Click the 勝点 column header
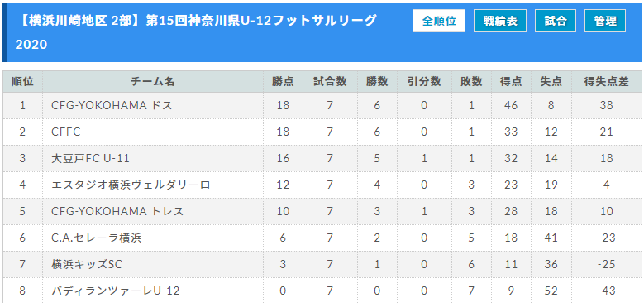644x303 pixels. 283,82
